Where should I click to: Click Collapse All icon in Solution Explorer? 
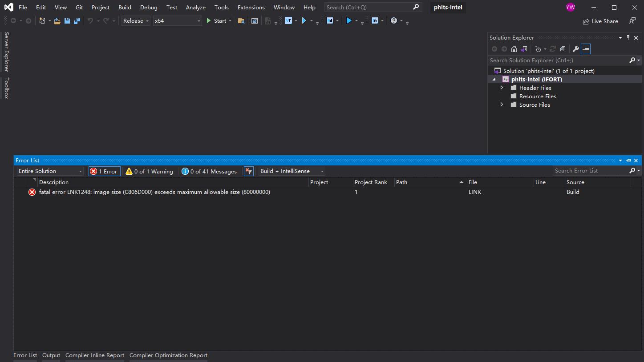563,49
